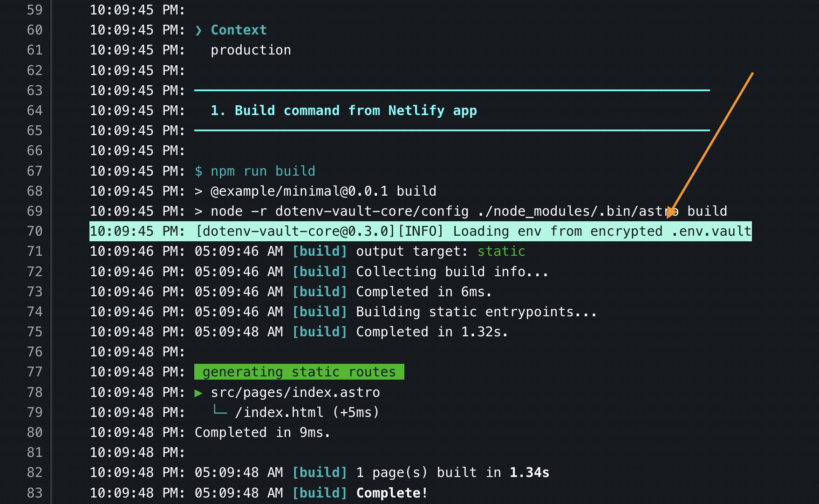This screenshot has height=504, width=819.
Task: Click the tree branch symbol before /index.html
Action: click(220, 410)
